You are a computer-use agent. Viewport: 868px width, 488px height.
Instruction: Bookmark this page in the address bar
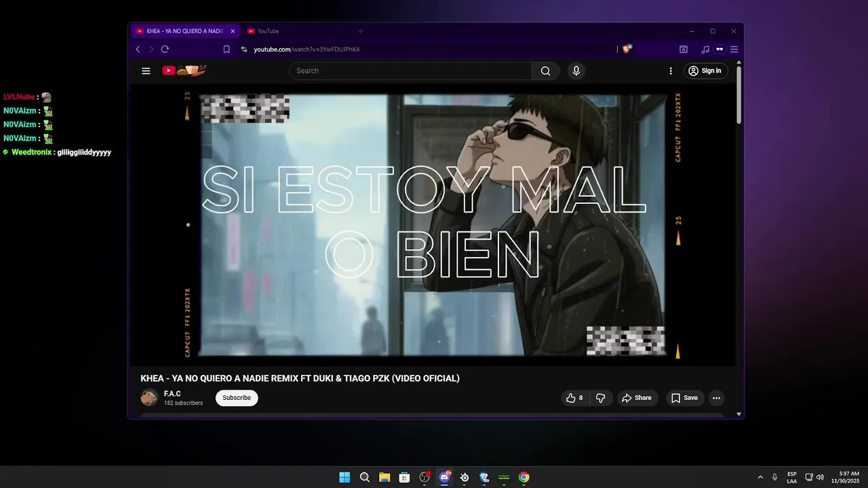226,49
